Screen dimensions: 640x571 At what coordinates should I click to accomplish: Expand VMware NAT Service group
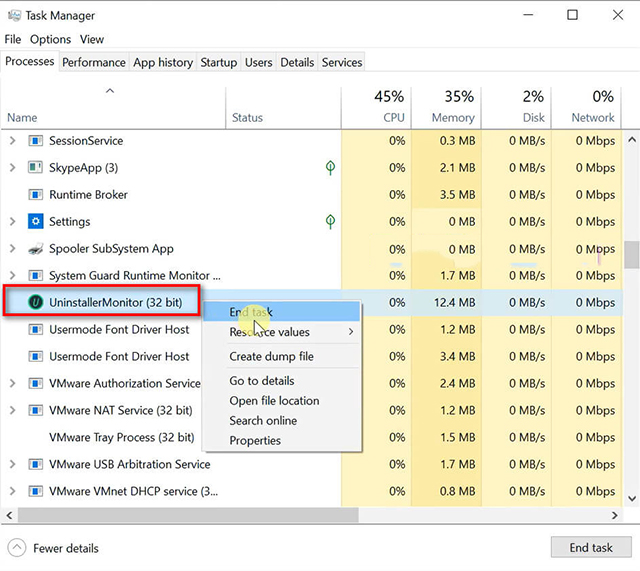pyautogui.click(x=13, y=410)
